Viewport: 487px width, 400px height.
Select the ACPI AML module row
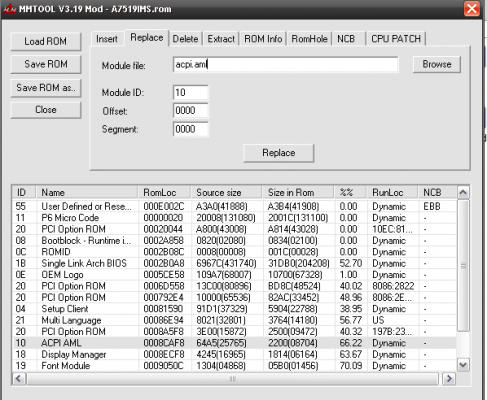(234, 343)
